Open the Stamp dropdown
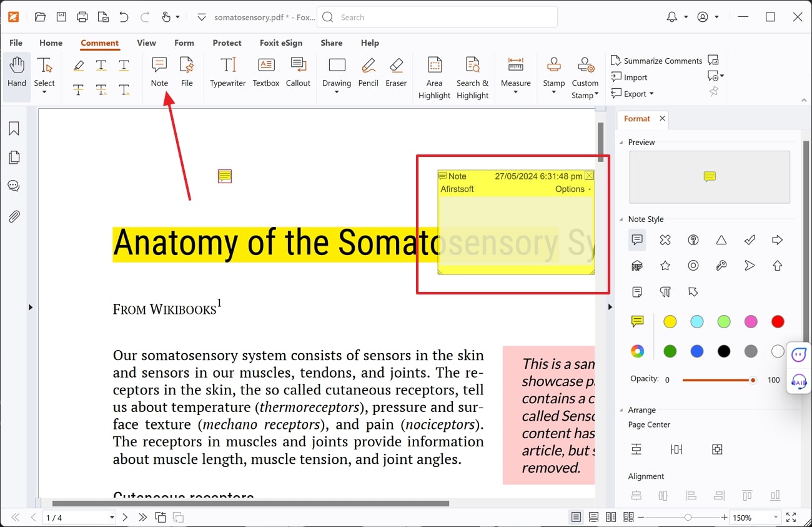Viewport: 812px width, 527px height. (553, 93)
